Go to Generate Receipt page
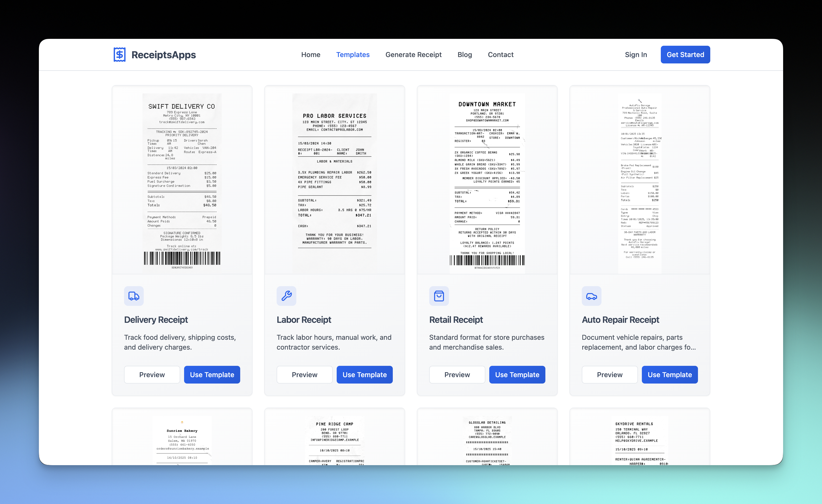The width and height of the screenshot is (822, 504). [413, 55]
